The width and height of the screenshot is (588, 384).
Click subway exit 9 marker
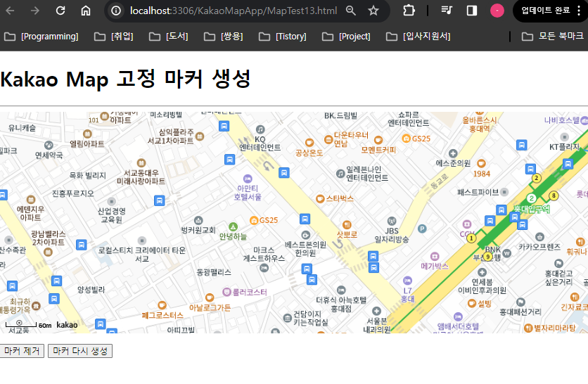(x=487, y=257)
